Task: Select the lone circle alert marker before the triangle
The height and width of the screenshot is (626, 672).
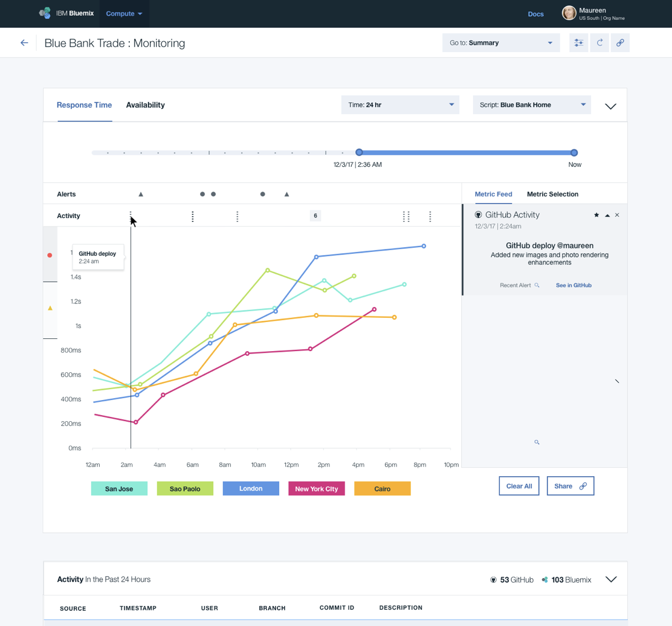Action: [x=263, y=194]
